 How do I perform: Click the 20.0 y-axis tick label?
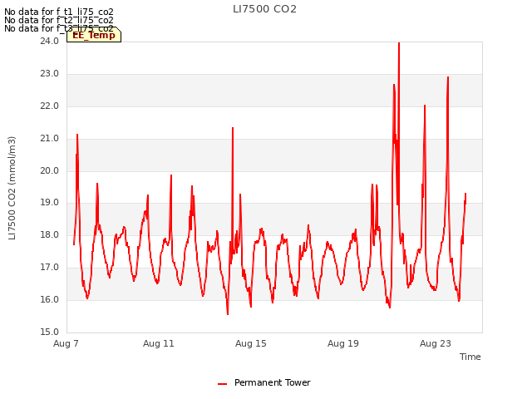click(x=50, y=170)
